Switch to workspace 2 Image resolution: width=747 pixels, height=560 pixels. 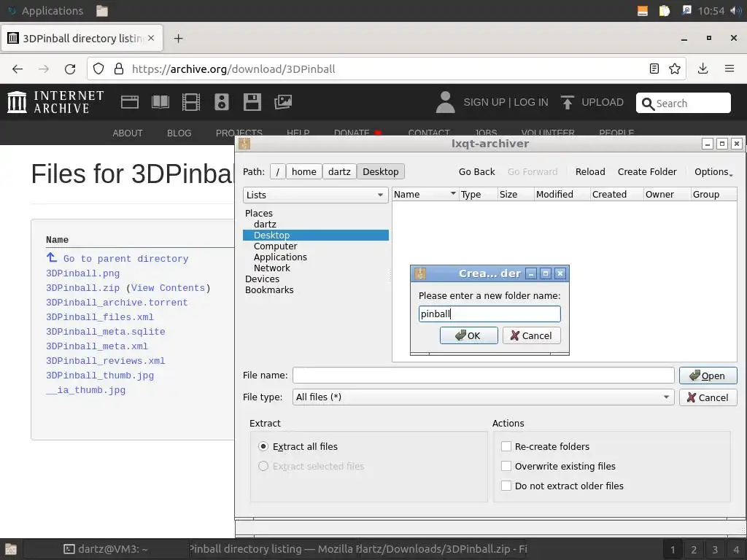coord(694,550)
